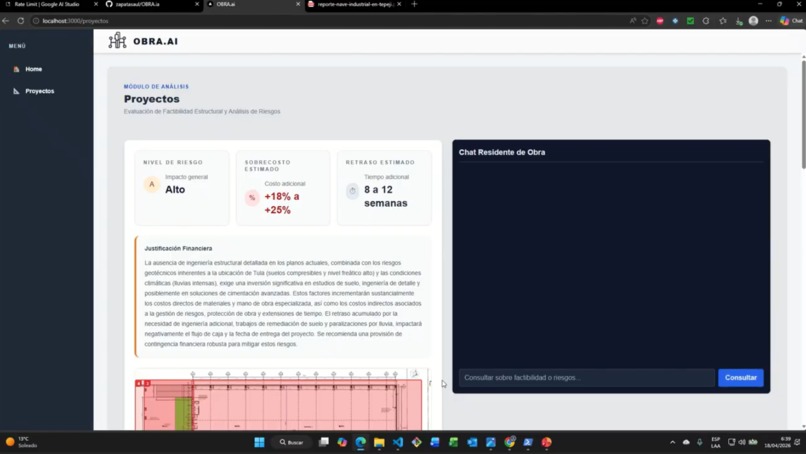Image resolution: width=806 pixels, height=454 pixels.
Task: Open the clock showing 6:39
Action: (x=777, y=442)
